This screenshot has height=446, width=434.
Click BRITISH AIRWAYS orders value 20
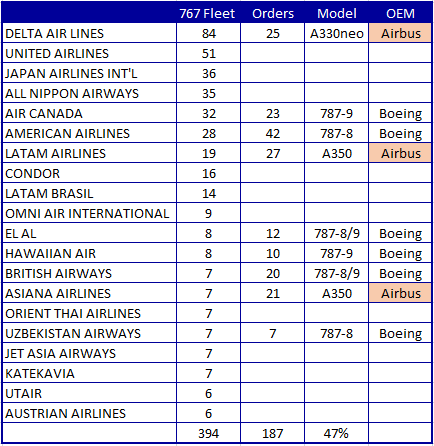tap(272, 273)
